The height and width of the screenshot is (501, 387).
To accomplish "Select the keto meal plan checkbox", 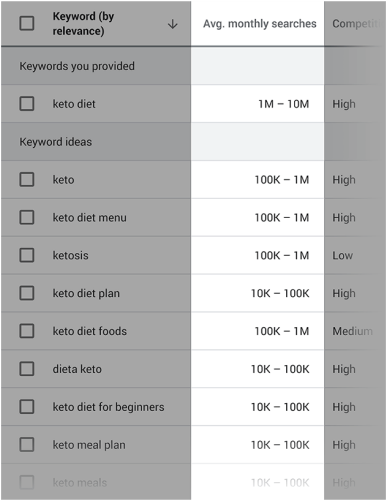I will coord(27,445).
